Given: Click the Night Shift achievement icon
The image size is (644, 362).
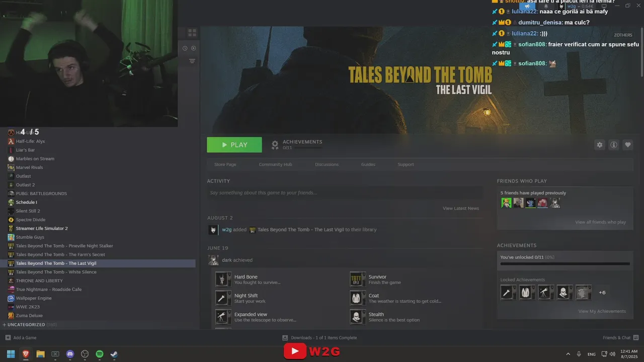Looking at the screenshot, I should click(223, 298).
